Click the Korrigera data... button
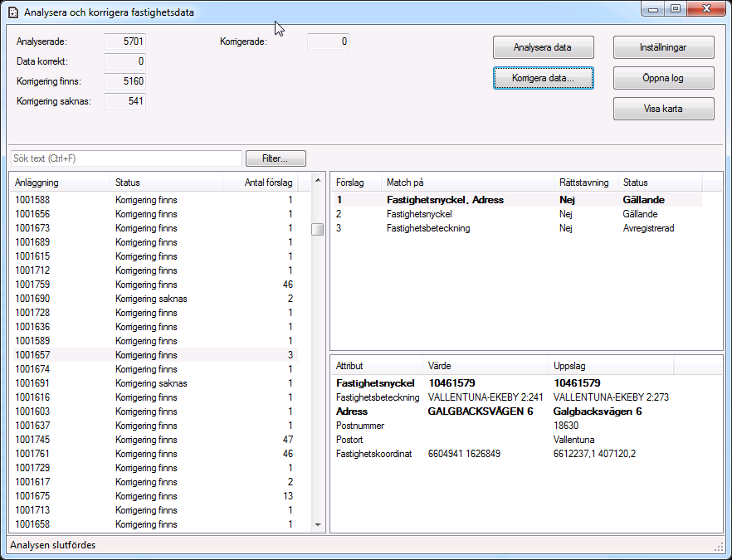The width and height of the screenshot is (732, 560). tap(543, 78)
